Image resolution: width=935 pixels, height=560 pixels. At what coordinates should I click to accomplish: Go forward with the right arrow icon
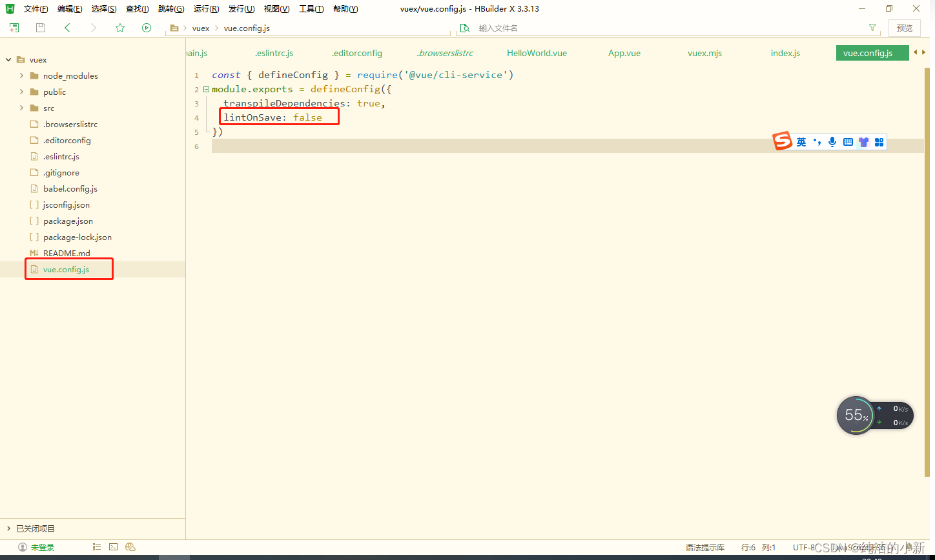click(94, 28)
